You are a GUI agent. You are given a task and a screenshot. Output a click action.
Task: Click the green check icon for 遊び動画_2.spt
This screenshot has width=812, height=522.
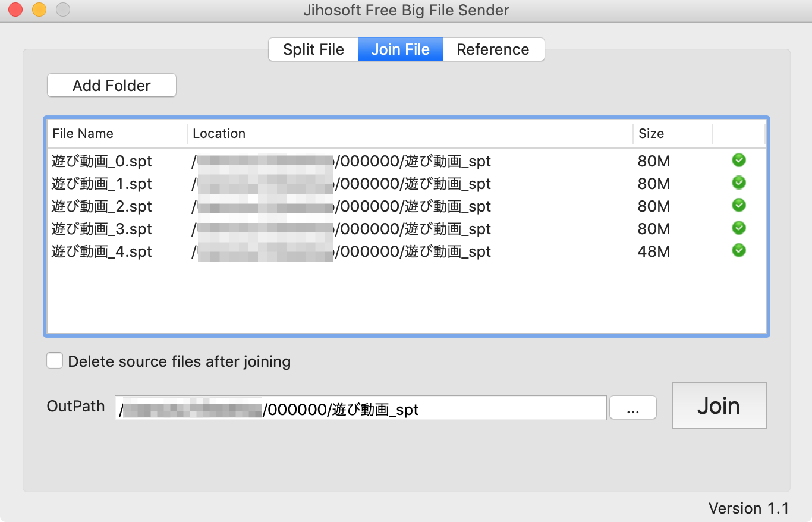(x=739, y=205)
